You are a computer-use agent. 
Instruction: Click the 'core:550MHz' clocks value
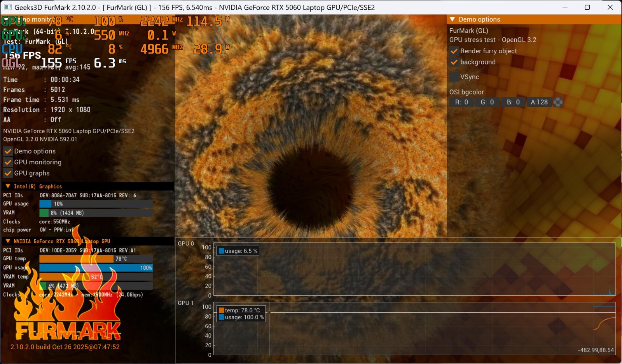click(55, 222)
